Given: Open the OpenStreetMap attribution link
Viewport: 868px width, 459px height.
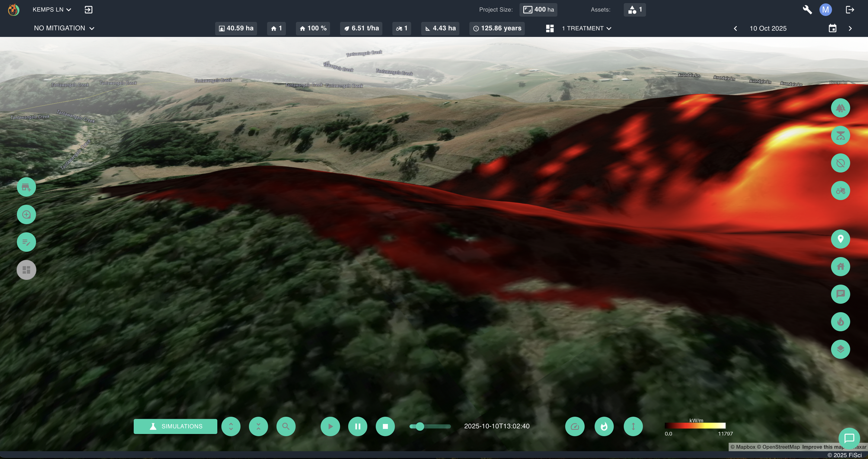Looking at the screenshot, I should 778,447.
